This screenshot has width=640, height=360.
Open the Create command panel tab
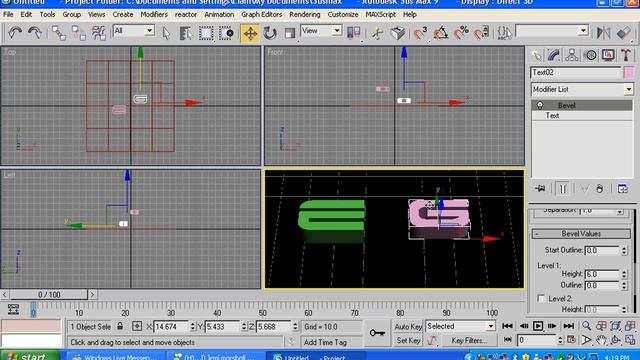536,55
